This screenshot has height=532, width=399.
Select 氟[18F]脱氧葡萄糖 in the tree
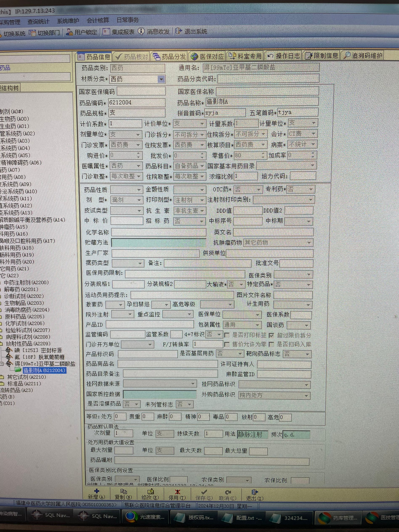(x=40, y=357)
